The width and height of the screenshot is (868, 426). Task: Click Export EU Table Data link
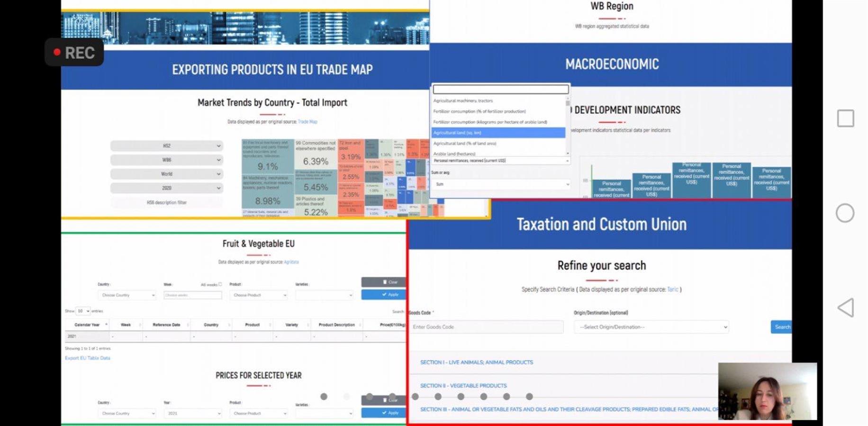click(88, 358)
